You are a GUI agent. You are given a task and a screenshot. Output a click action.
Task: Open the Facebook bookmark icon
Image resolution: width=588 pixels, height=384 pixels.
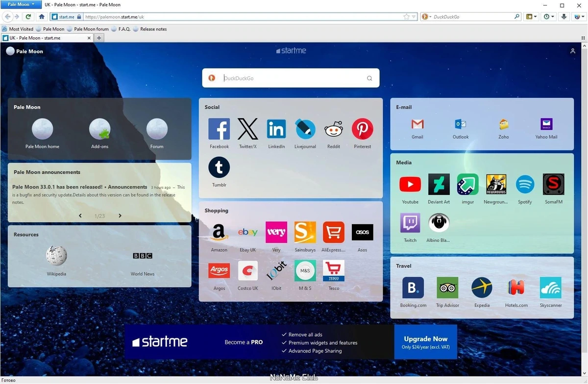point(219,129)
